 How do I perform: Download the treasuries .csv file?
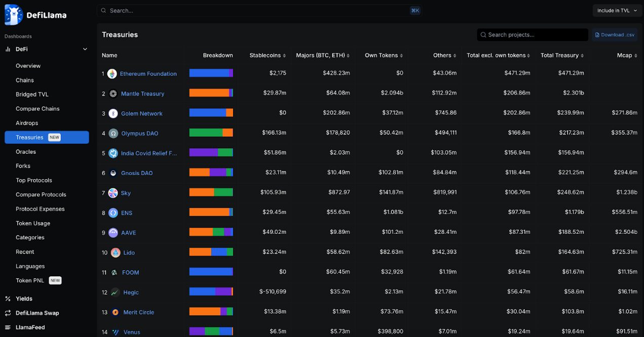[615, 35]
